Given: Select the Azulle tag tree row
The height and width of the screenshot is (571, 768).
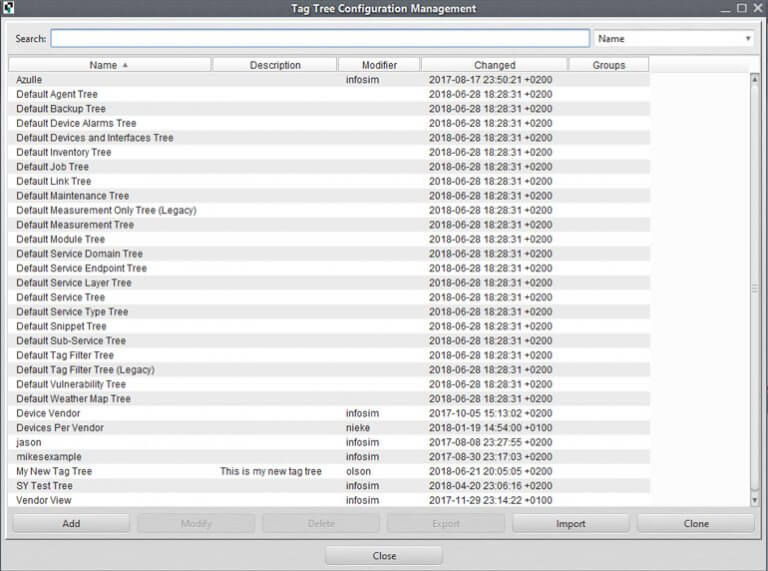Looking at the screenshot, I should click(30, 79).
